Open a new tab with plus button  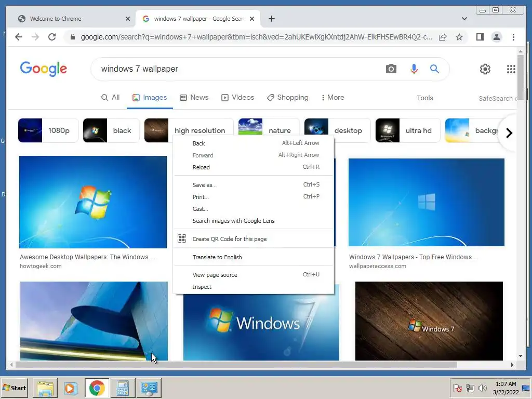click(x=271, y=19)
